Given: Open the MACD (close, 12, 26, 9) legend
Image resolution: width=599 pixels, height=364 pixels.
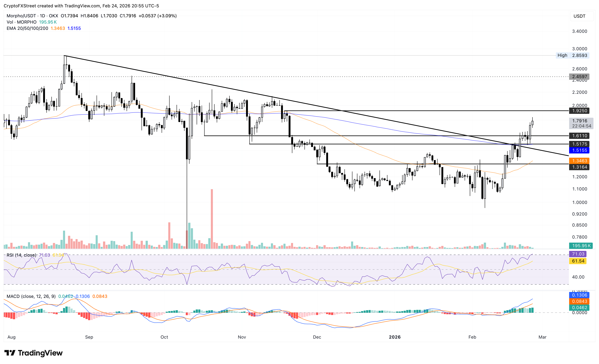Looking at the screenshot, I should point(31,296).
